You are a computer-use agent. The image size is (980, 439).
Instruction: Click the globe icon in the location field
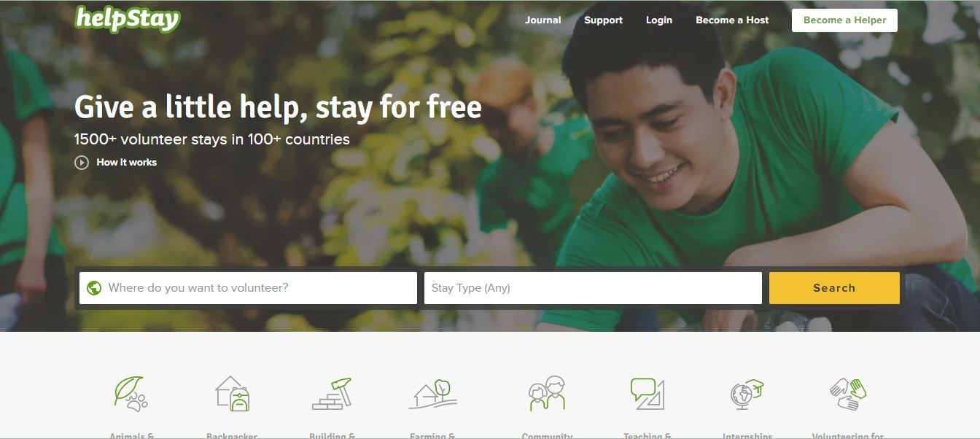[x=94, y=288]
